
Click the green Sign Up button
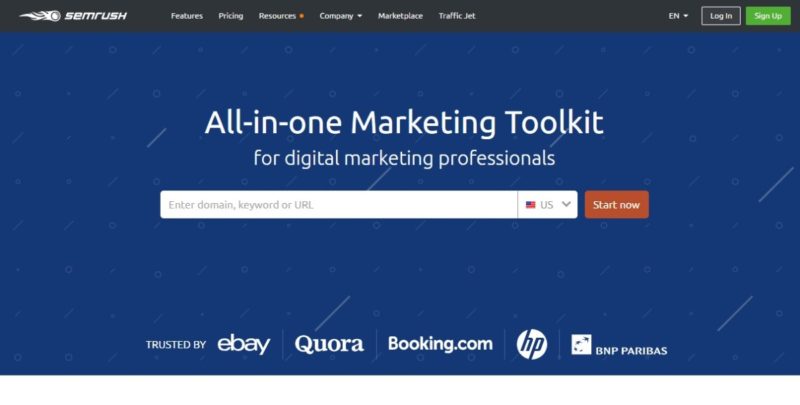768,16
